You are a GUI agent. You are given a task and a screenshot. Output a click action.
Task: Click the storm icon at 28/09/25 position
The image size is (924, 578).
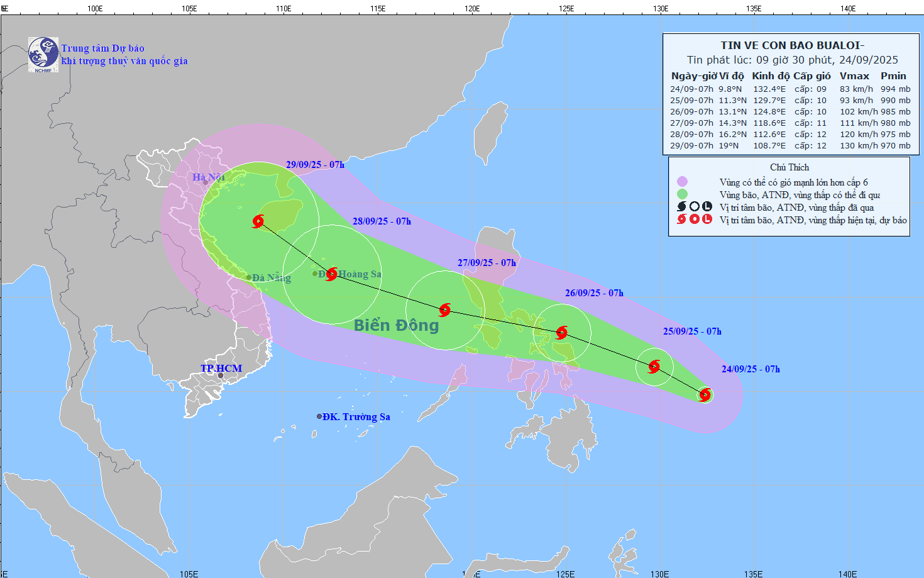pyautogui.click(x=332, y=274)
